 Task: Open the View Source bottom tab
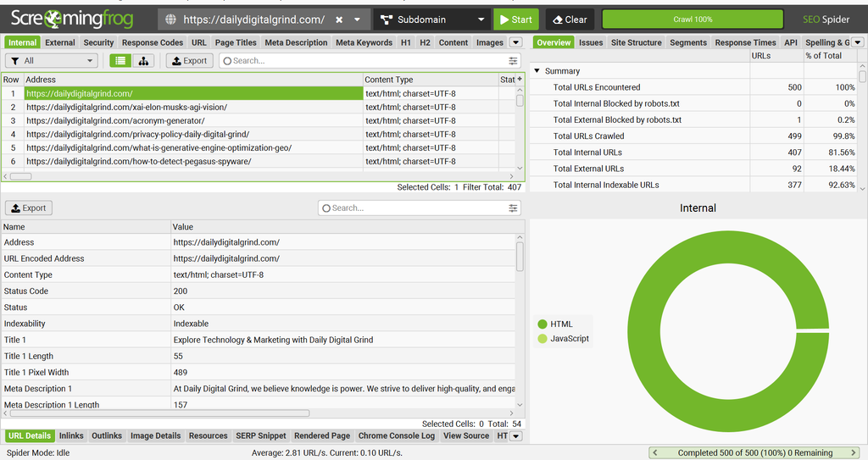point(466,436)
